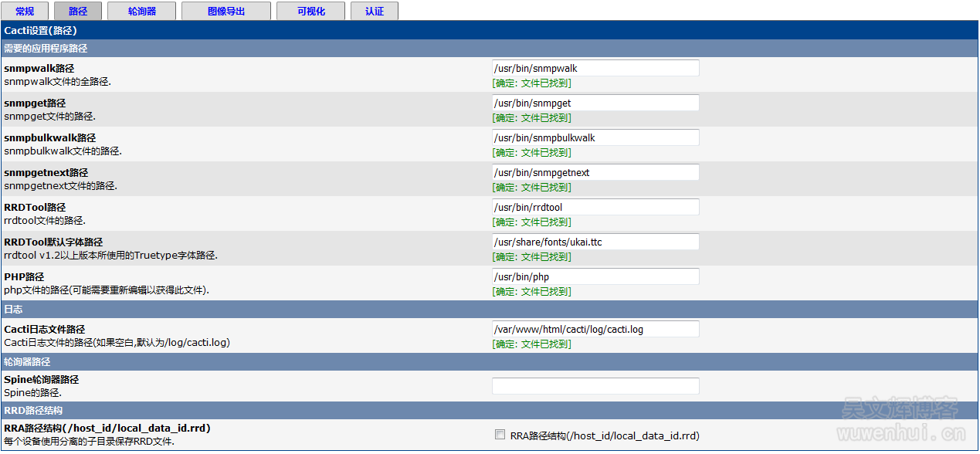Click the snmpget path input field
The width and height of the screenshot is (980, 454).
coord(595,103)
